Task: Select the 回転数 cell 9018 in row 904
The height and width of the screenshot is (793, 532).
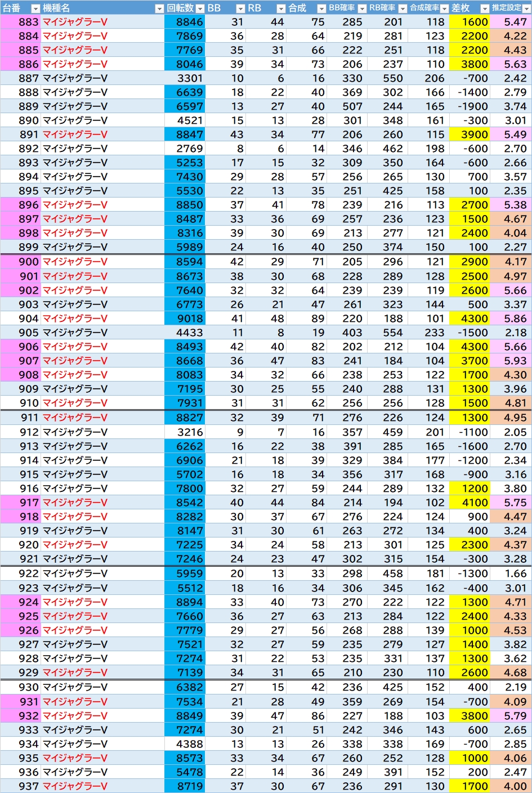Action: 185,319
